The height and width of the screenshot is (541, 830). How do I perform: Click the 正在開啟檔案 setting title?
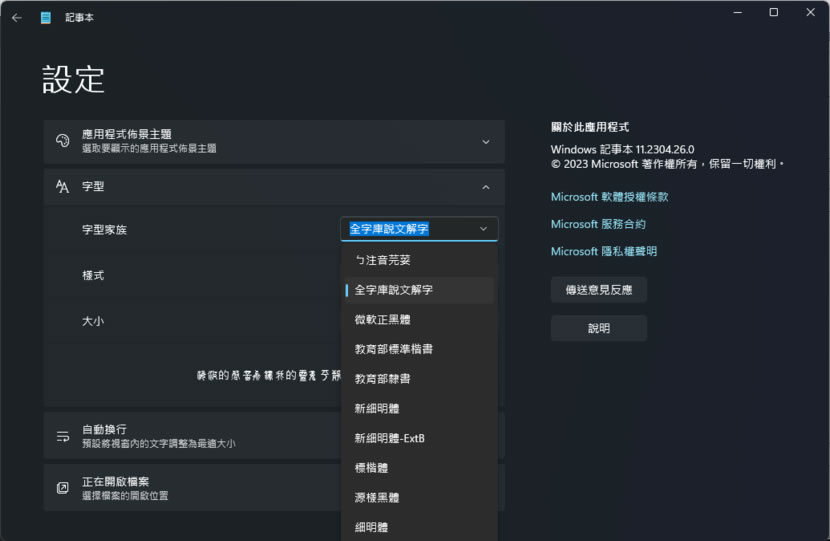coord(115,481)
